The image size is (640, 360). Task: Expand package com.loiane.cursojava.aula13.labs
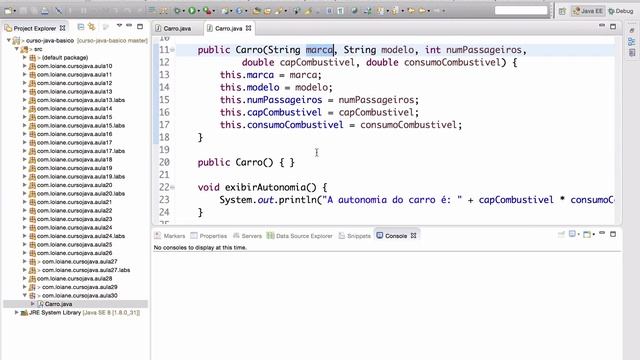(24, 100)
